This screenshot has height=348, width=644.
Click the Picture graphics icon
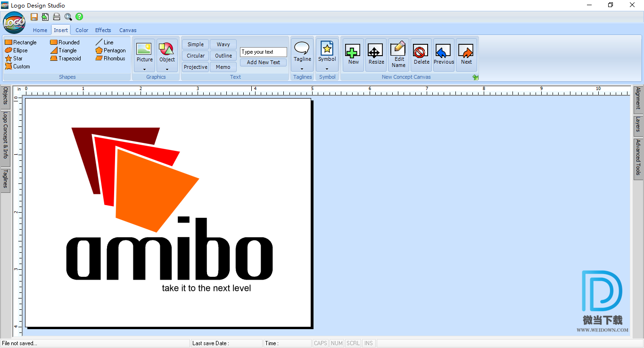[x=144, y=49]
